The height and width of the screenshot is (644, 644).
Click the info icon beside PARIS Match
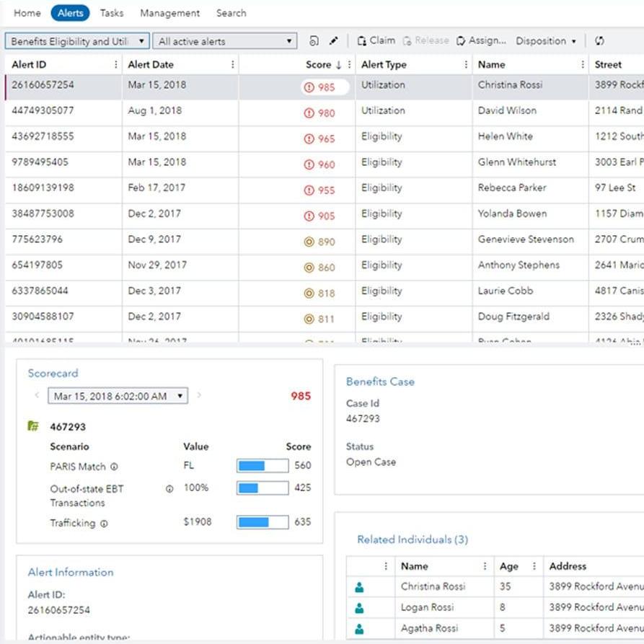[x=113, y=466]
